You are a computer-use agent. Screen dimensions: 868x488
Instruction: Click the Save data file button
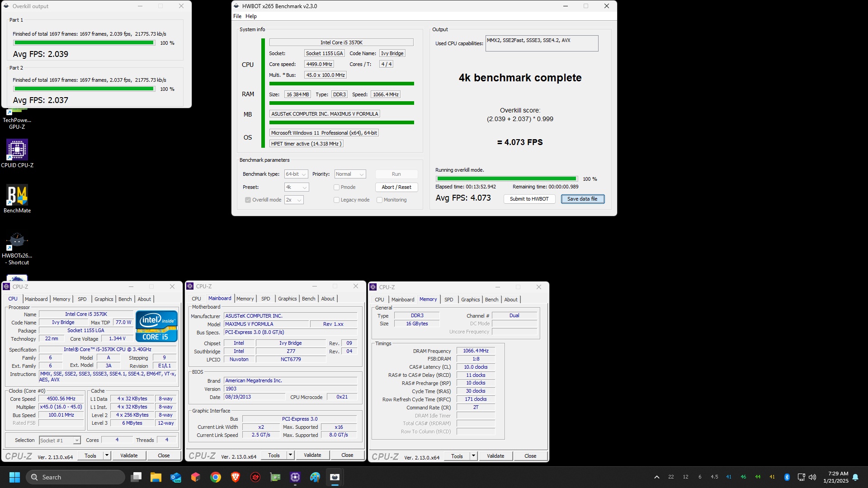[x=582, y=199]
